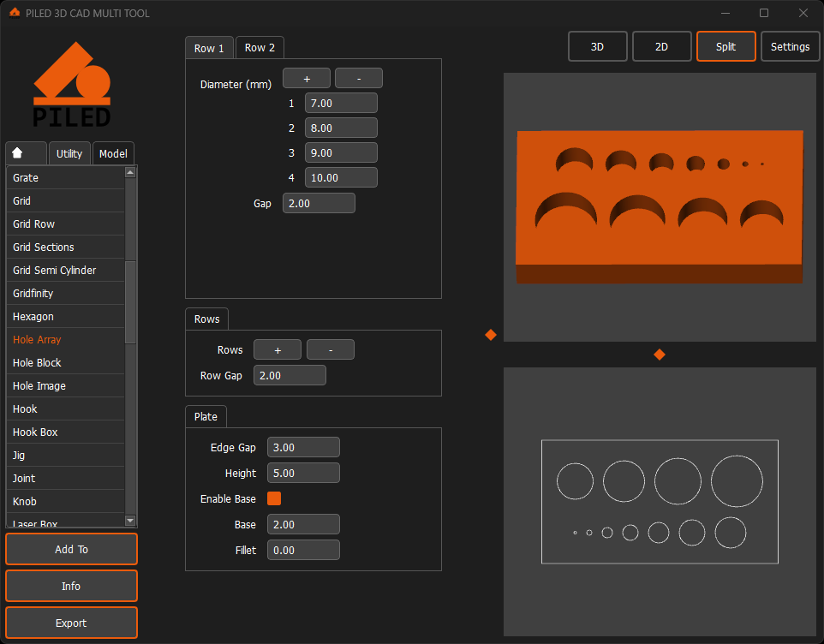The height and width of the screenshot is (644, 824).
Task: Click the orange 3D model preview
Action: [x=660, y=207]
